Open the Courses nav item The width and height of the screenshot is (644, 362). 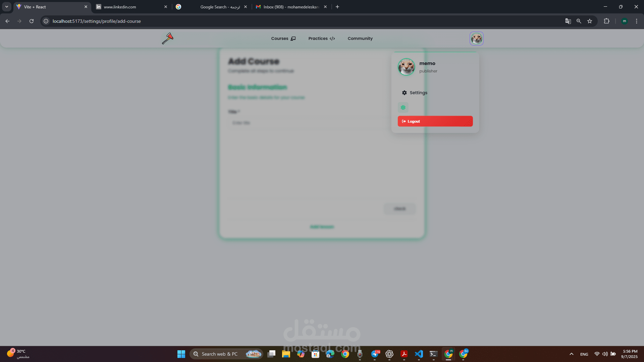tap(283, 39)
